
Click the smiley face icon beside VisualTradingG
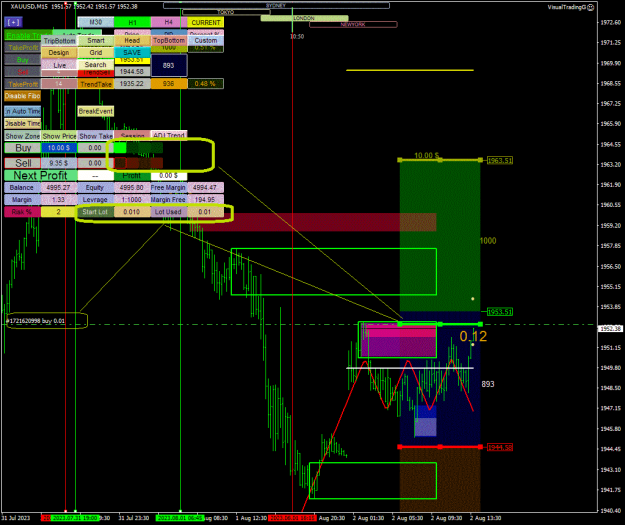(591, 7)
